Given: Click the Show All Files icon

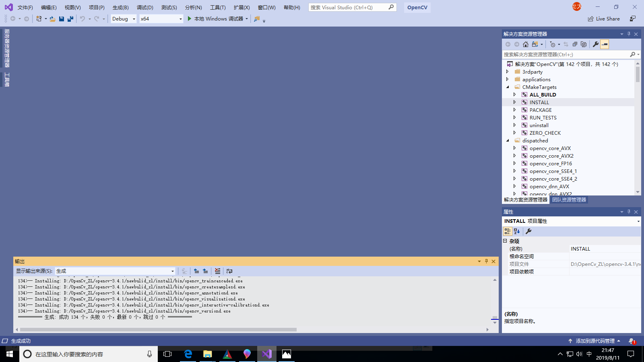Looking at the screenshot, I should [x=584, y=44].
